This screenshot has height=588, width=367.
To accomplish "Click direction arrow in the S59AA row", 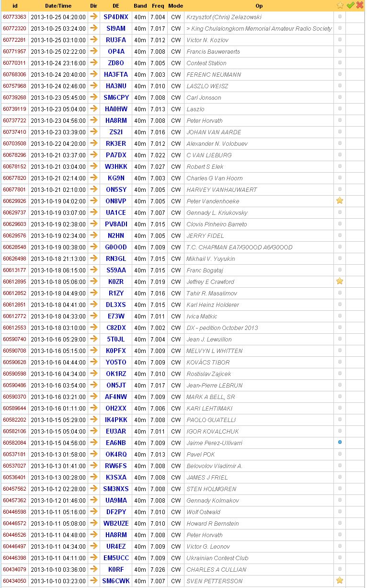I will pyautogui.click(x=94, y=270).
